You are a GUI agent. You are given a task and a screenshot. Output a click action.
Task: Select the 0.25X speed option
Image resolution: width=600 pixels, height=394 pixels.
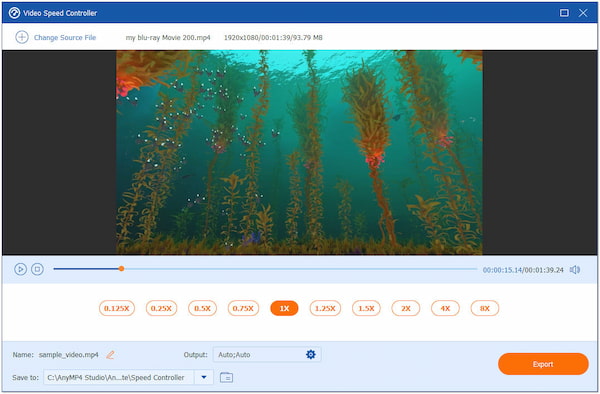coord(161,308)
